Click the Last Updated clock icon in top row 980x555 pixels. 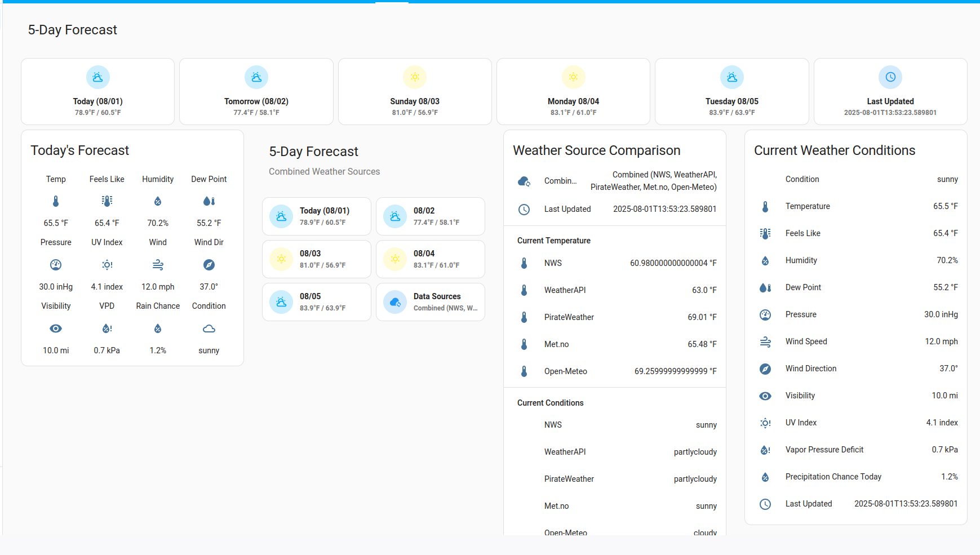[890, 77]
